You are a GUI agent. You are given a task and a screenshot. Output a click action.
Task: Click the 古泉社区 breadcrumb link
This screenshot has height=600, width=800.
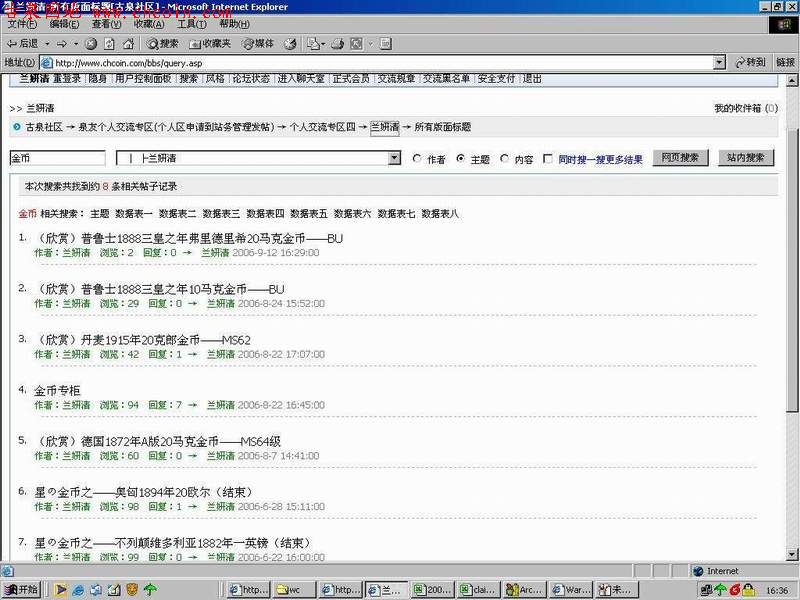[44, 127]
